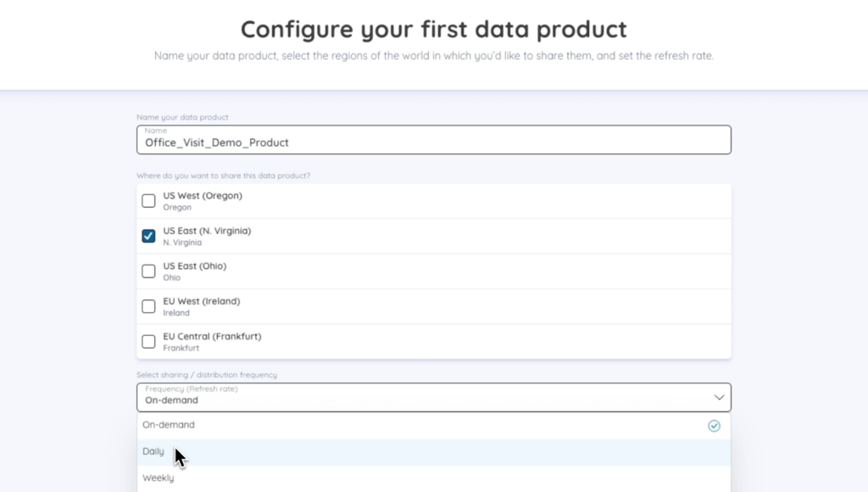
Task: Click into the data product Name field
Action: (x=433, y=140)
